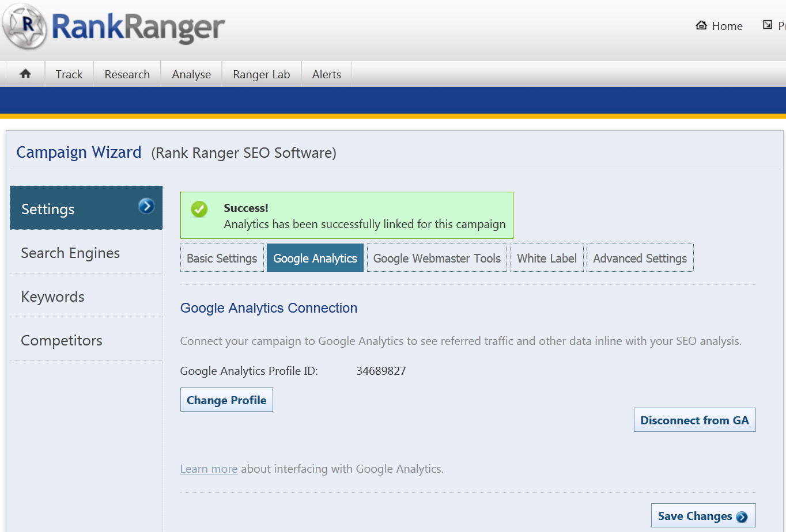Open the Research menu
The image size is (786, 532).
coord(127,74)
